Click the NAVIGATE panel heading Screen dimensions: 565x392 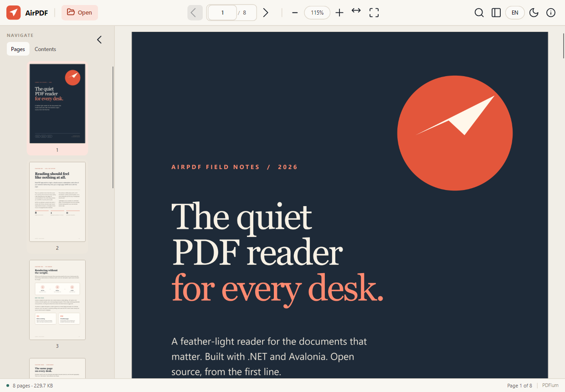[20, 35]
